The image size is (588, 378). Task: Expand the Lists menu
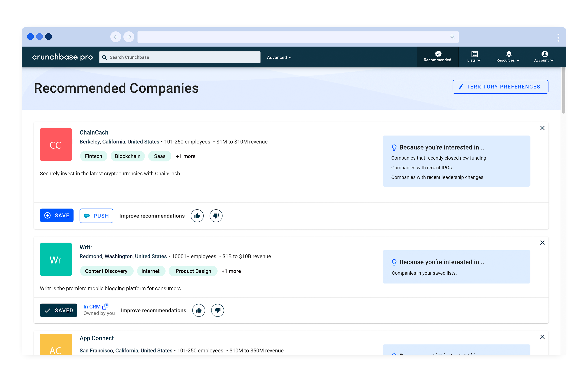coord(474,57)
